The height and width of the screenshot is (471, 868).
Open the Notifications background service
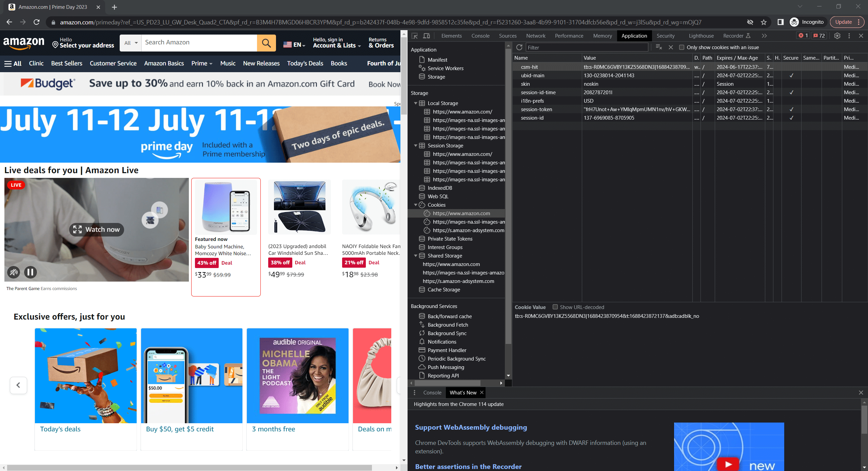442,342
